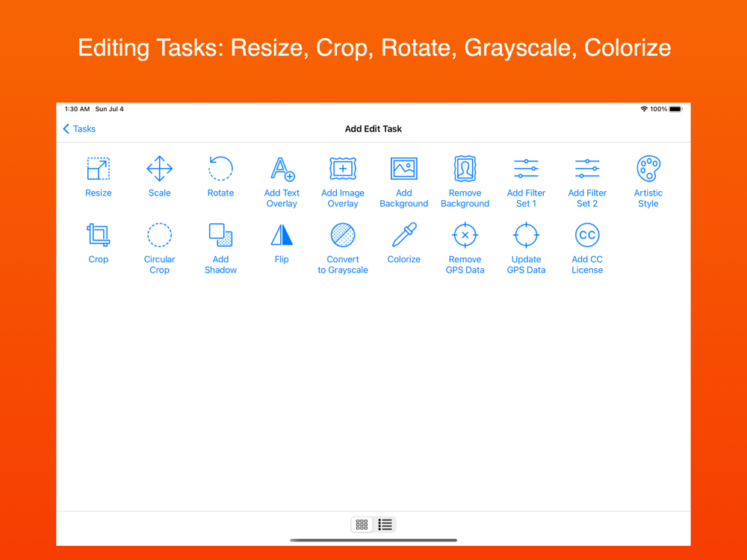Select the Circular Crop task icon

point(159,234)
